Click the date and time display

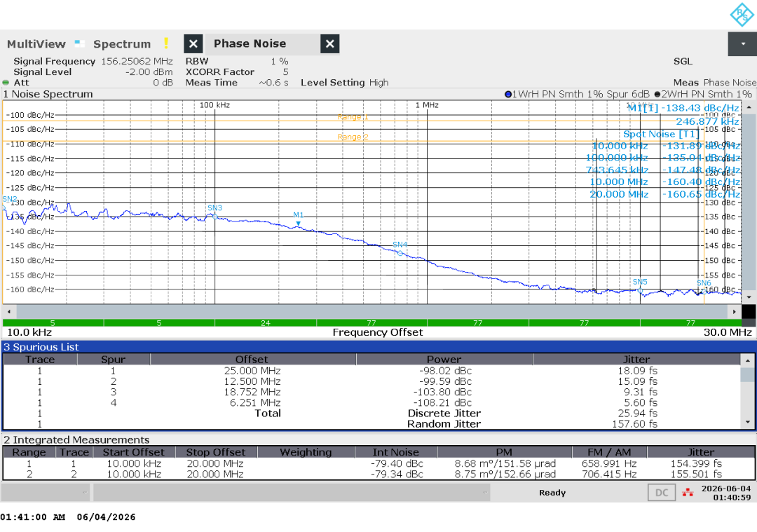(726, 493)
